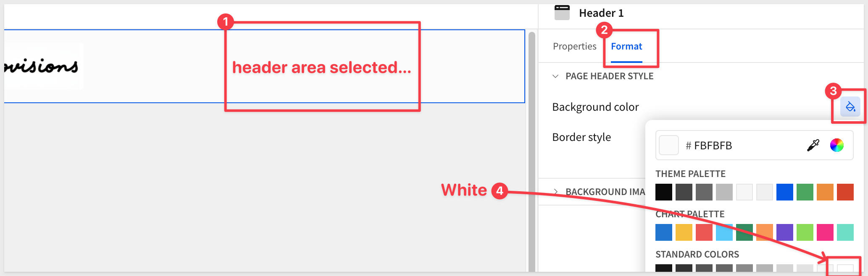Switch to the Properties tab
Viewport: 868px width, 276px height.
[x=574, y=46]
